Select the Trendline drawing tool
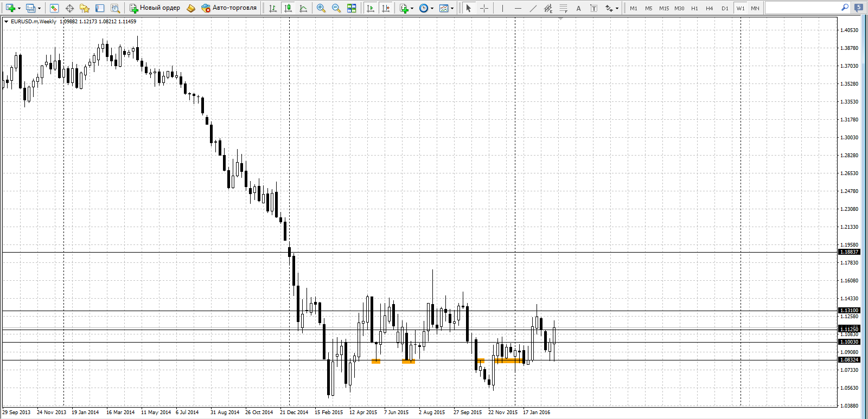The width and height of the screenshot is (868, 419). point(533,8)
